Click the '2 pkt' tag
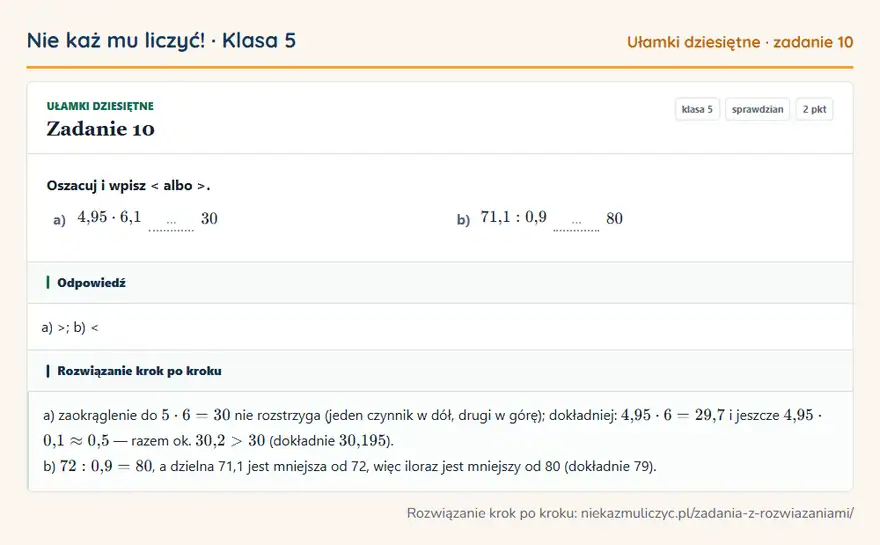This screenshot has width=880, height=545. click(x=814, y=109)
